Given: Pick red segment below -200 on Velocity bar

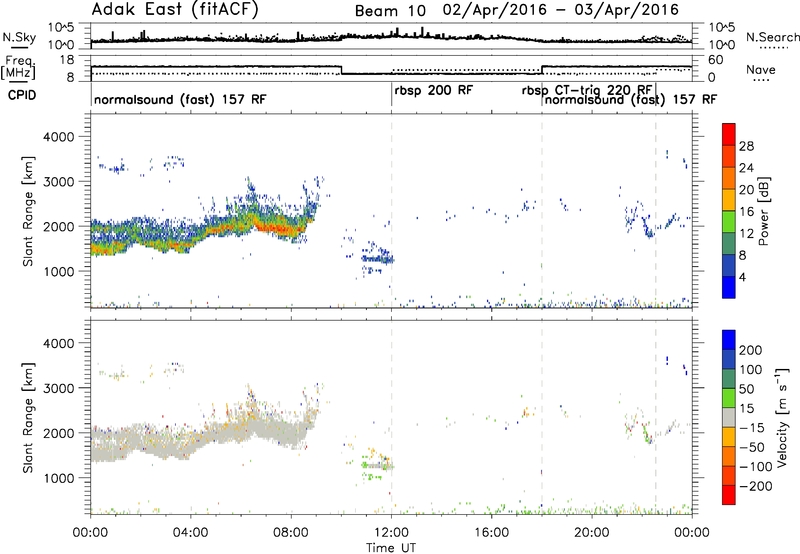Looking at the screenshot, I should [x=729, y=495].
